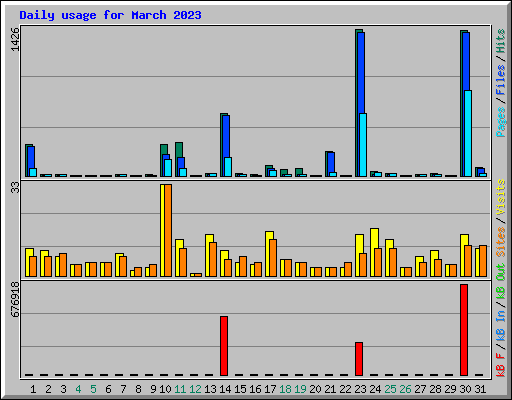
Task: Click the red kB bar for day 14
Action: coord(224,346)
